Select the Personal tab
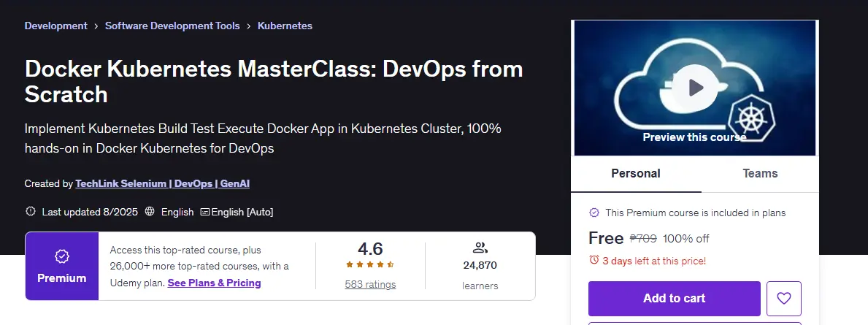 tap(636, 174)
